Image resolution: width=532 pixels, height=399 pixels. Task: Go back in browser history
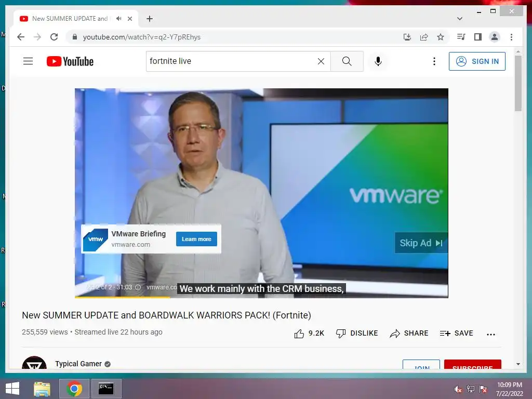(x=21, y=37)
